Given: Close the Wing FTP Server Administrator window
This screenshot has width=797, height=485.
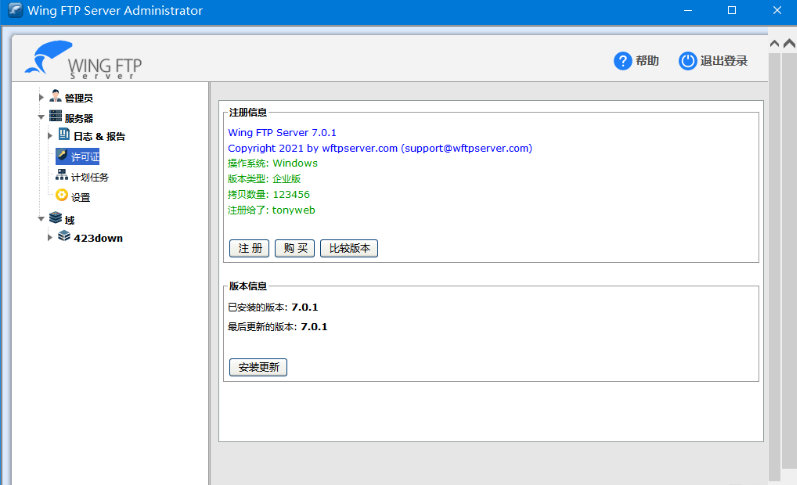Looking at the screenshot, I should click(777, 10).
